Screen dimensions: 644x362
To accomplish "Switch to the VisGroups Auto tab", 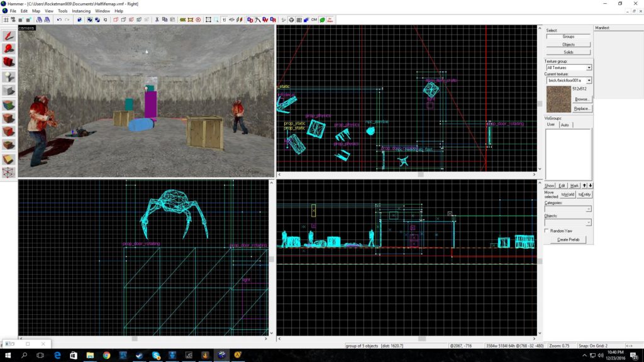I will [565, 125].
